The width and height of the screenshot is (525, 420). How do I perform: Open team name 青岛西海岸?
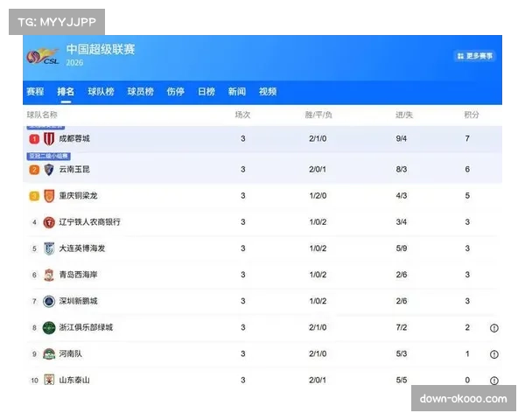coord(79,275)
